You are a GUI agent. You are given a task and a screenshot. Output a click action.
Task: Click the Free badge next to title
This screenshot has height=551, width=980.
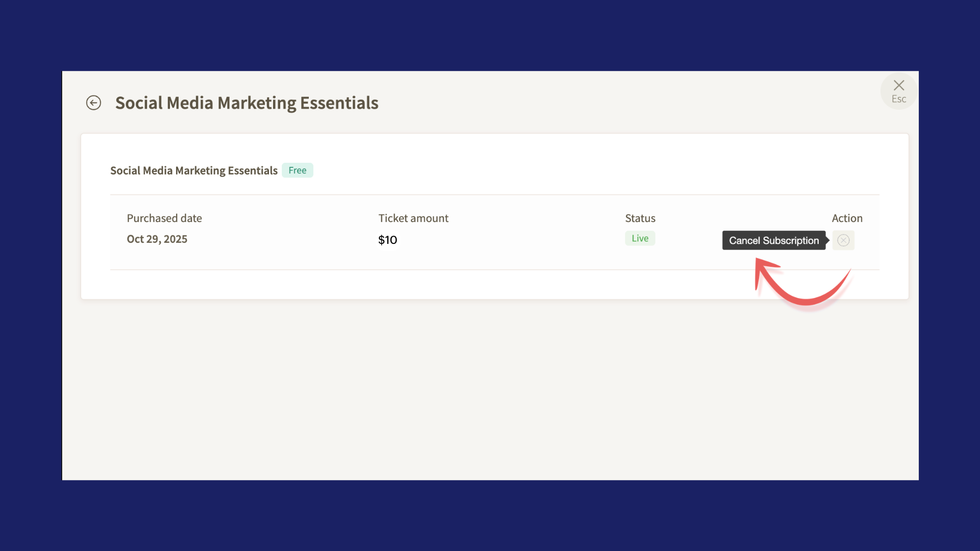coord(297,170)
